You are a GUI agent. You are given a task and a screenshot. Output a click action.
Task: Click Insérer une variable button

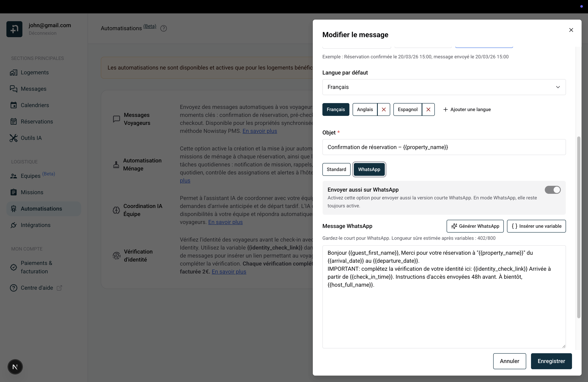click(536, 226)
